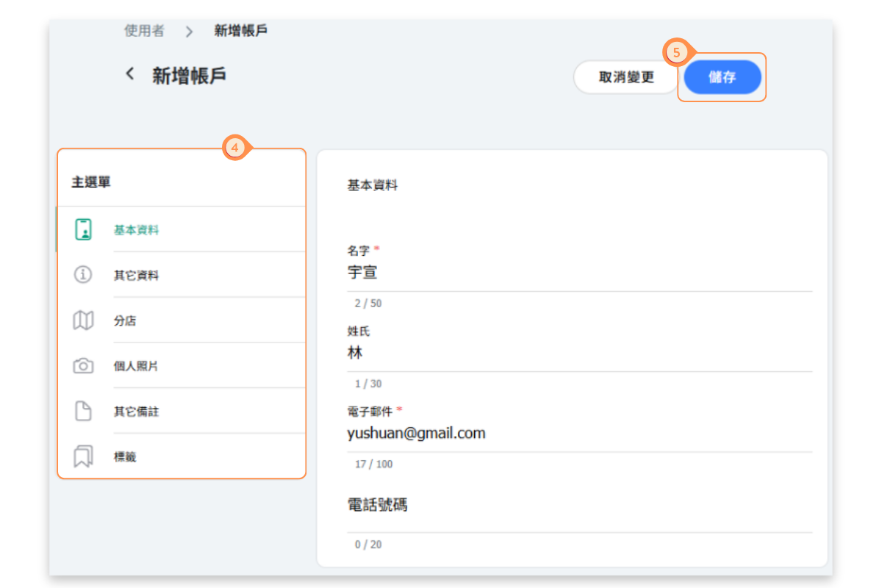Click the 分店 map icon
Viewport: 882px width, 588px height.
(84, 320)
